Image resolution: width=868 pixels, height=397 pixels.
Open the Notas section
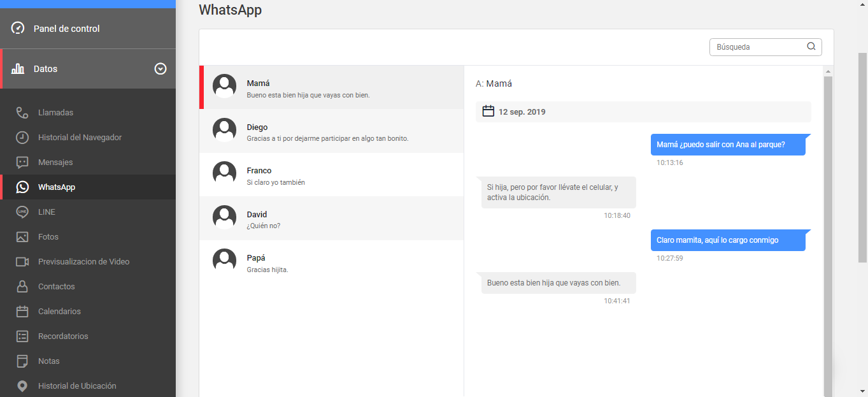click(x=88, y=361)
